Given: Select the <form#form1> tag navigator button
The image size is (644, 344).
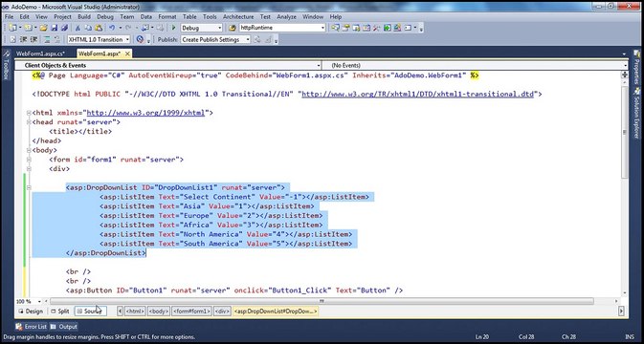Looking at the screenshot, I should click(x=191, y=312).
